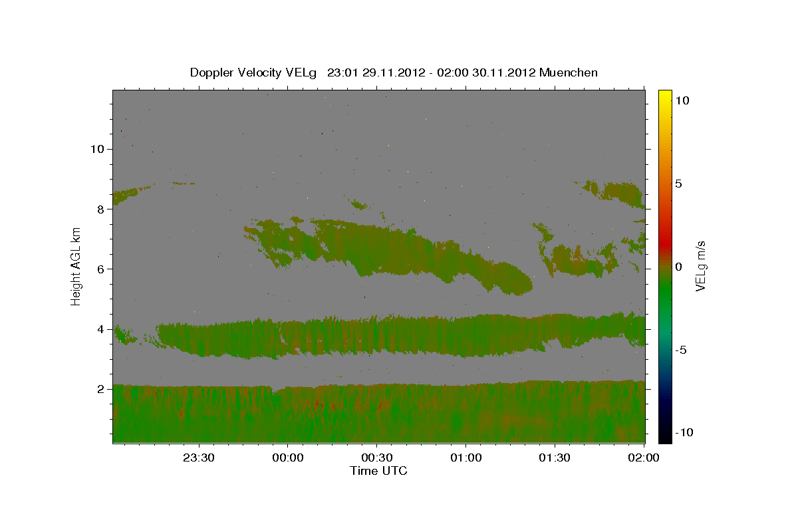Viewport: 798px width, 532px height.
Task: Click the "23:30" time tick label
Action: (199, 458)
